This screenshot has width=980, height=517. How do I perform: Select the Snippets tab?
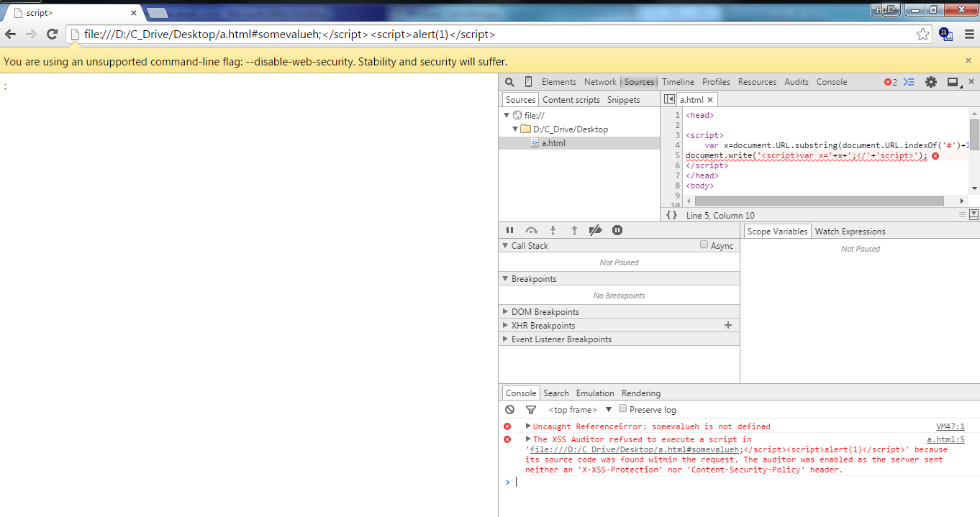tap(624, 100)
